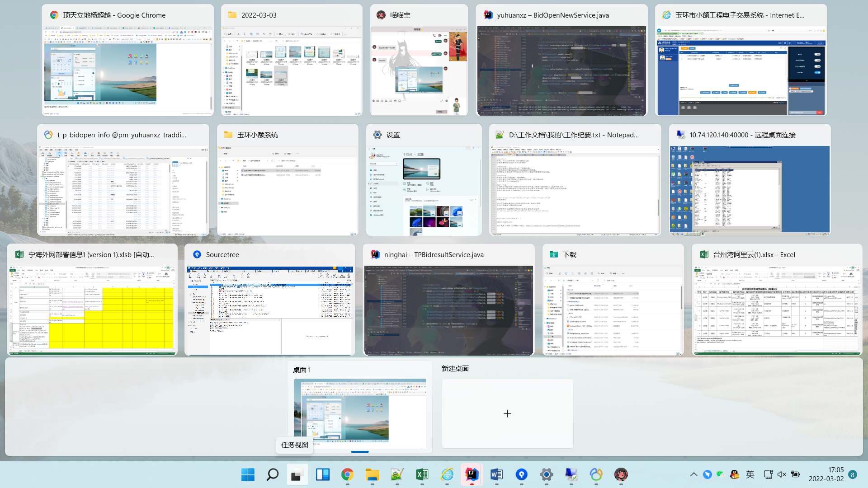Select the 2022-03-03 folder window
Image resolution: width=868 pixels, height=488 pixels.
(292, 60)
